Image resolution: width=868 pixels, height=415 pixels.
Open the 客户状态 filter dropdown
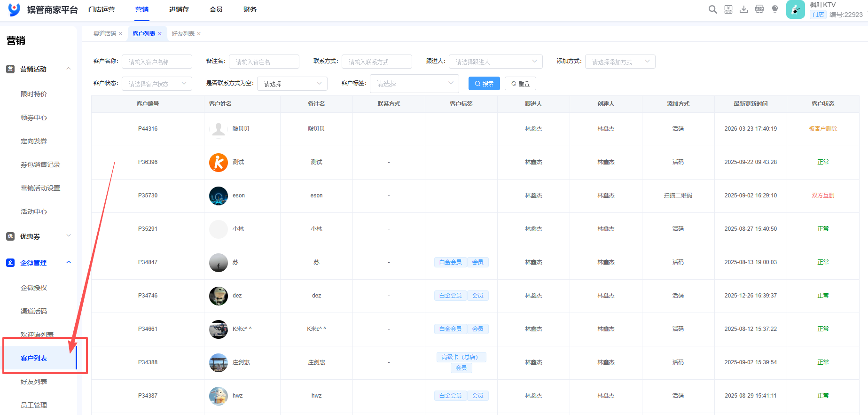pos(156,84)
